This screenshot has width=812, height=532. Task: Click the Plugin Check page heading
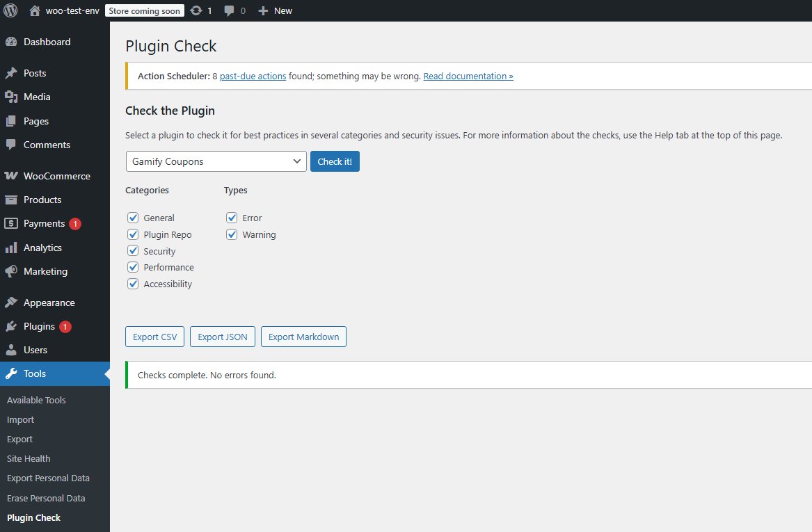coord(171,46)
